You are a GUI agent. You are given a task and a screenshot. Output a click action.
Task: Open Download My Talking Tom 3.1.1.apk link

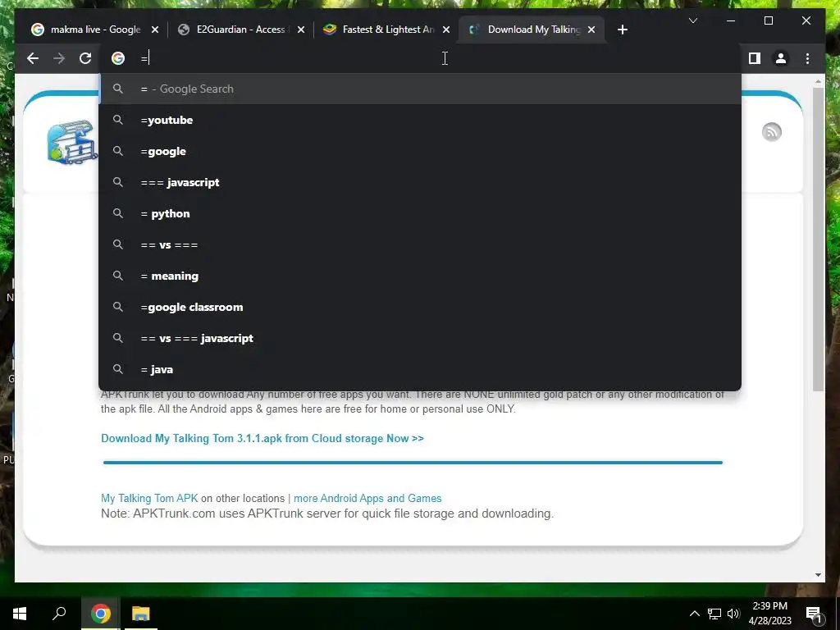tap(262, 438)
